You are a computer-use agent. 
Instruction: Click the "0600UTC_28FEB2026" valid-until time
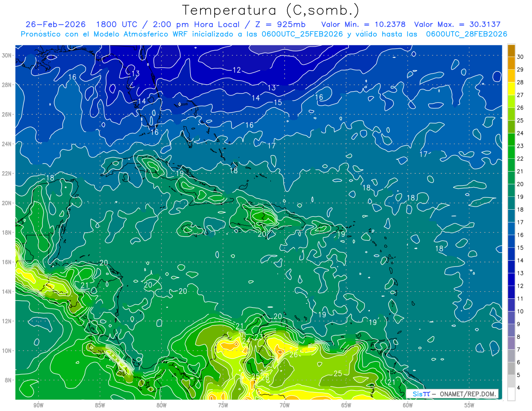(x=466, y=34)
